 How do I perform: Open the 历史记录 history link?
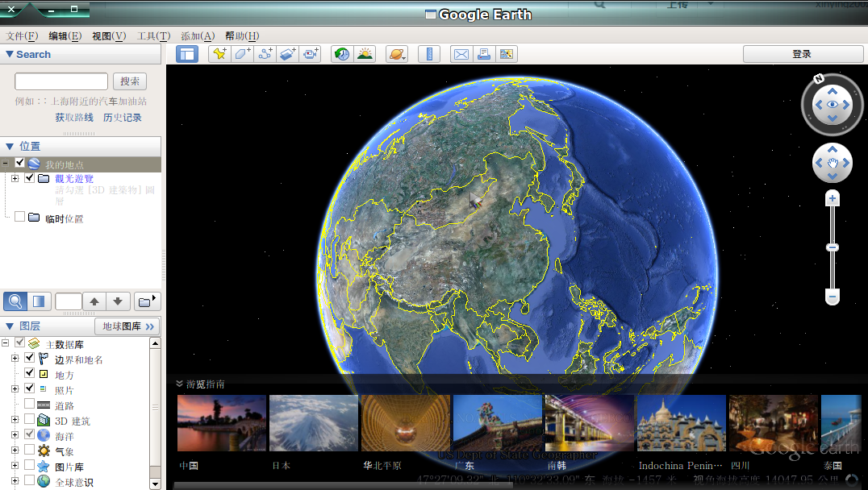point(123,117)
